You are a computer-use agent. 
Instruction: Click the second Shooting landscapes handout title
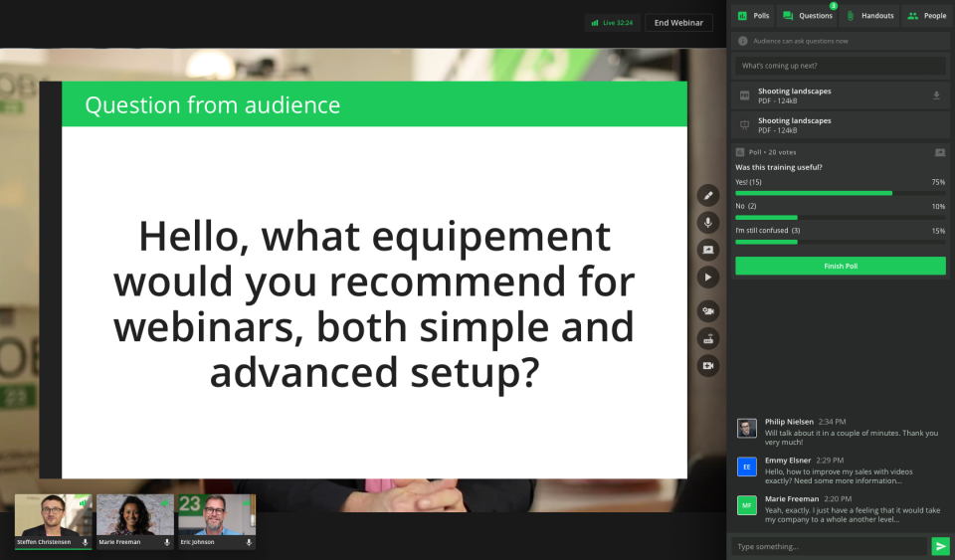pyautogui.click(x=794, y=120)
